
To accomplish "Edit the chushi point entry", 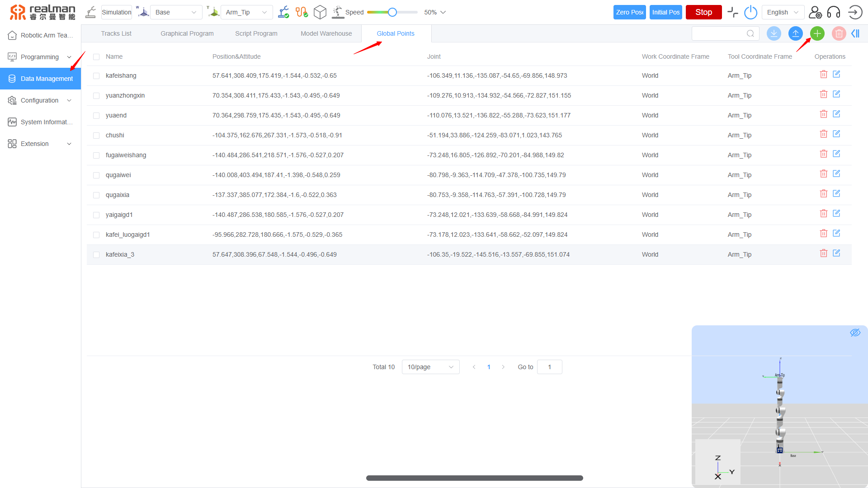I will coord(836,134).
